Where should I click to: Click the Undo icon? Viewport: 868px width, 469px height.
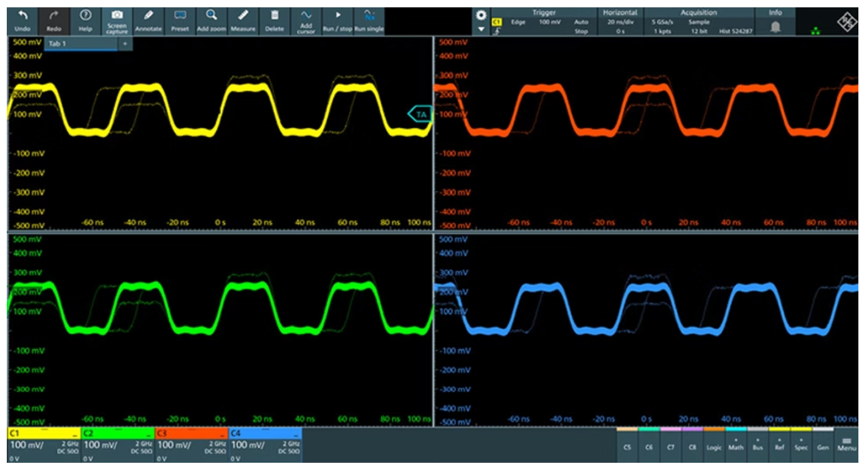click(23, 20)
